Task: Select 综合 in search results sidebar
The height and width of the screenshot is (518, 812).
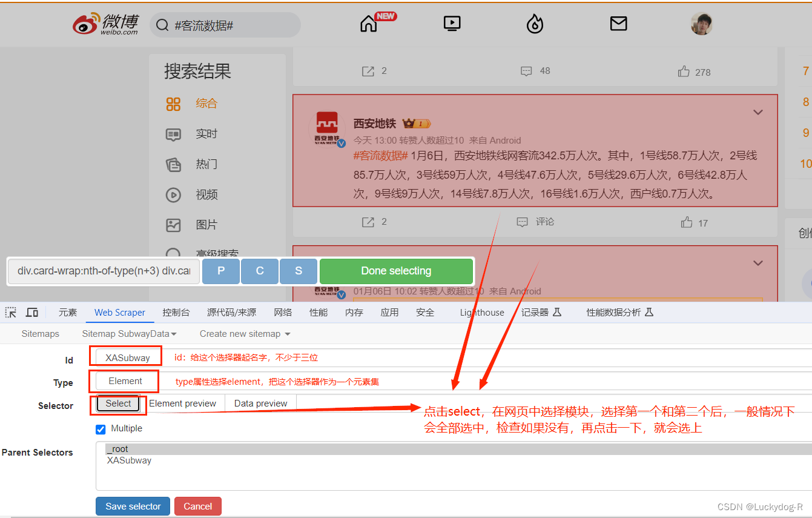Action: [206, 104]
